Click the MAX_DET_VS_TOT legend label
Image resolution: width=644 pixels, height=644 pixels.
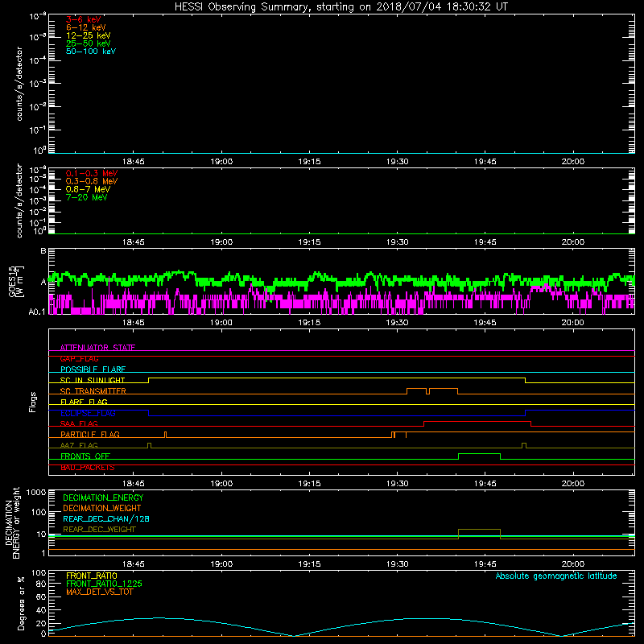(99, 592)
